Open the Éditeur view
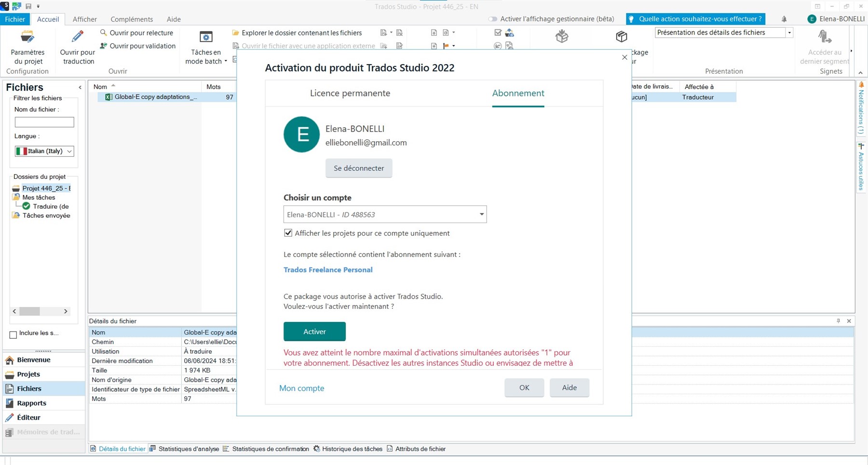The height and width of the screenshot is (465, 868). point(44,418)
